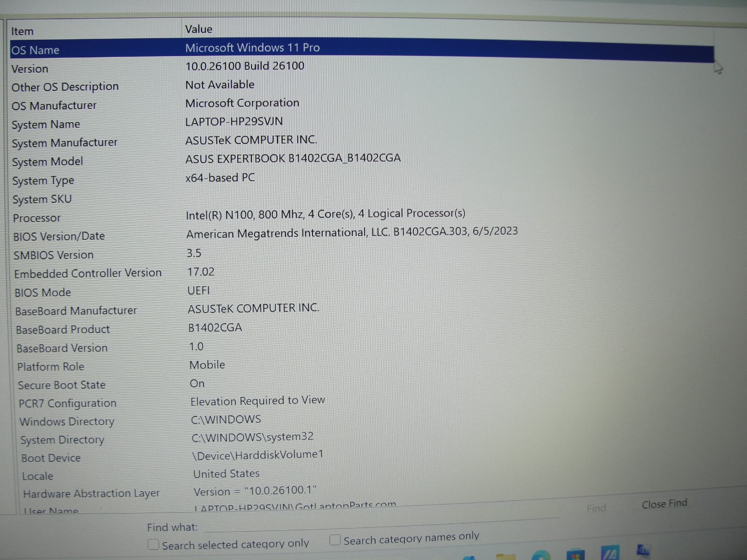Select the Other OS Description row
Image resolution: width=747 pixels, height=560 pixels.
pos(362,86)
